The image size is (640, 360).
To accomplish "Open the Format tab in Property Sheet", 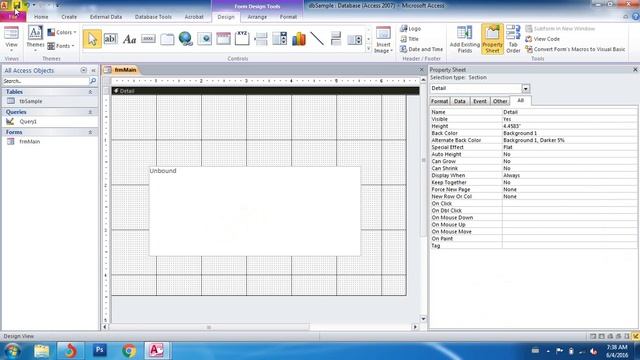I will [x=440, y=101].
